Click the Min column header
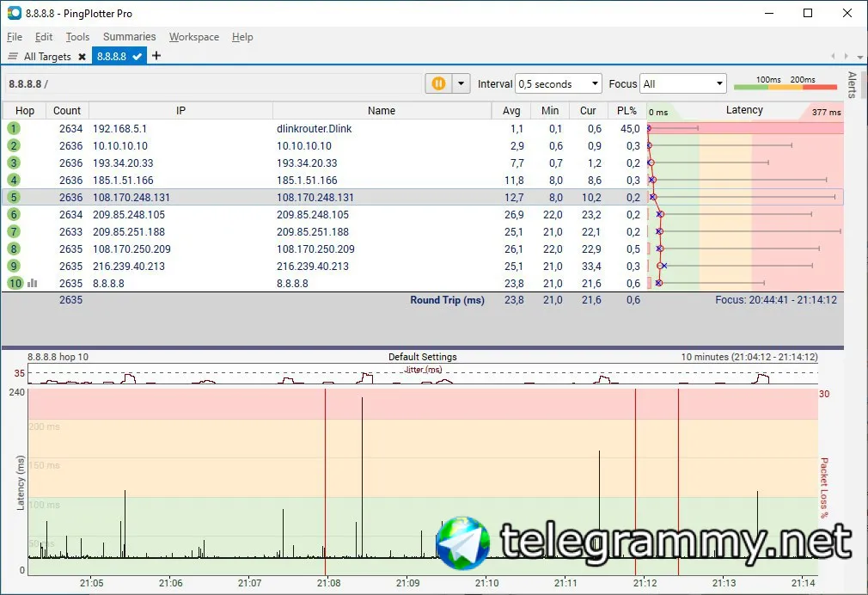This screenshot has height=595, width=868. (550, 110)
